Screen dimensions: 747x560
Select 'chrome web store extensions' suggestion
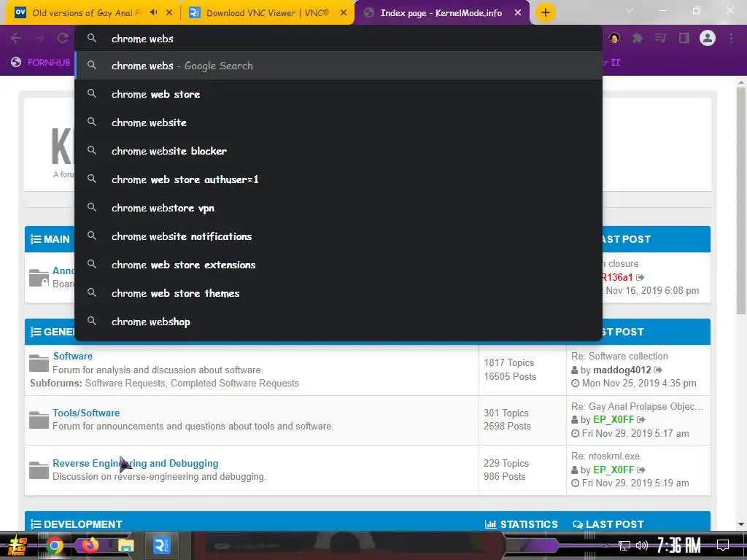338,265
